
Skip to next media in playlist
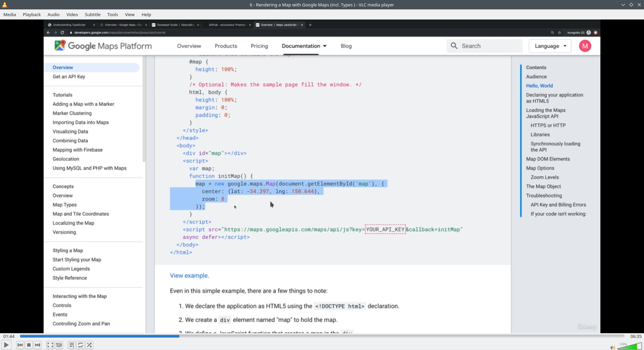point(38,345)
